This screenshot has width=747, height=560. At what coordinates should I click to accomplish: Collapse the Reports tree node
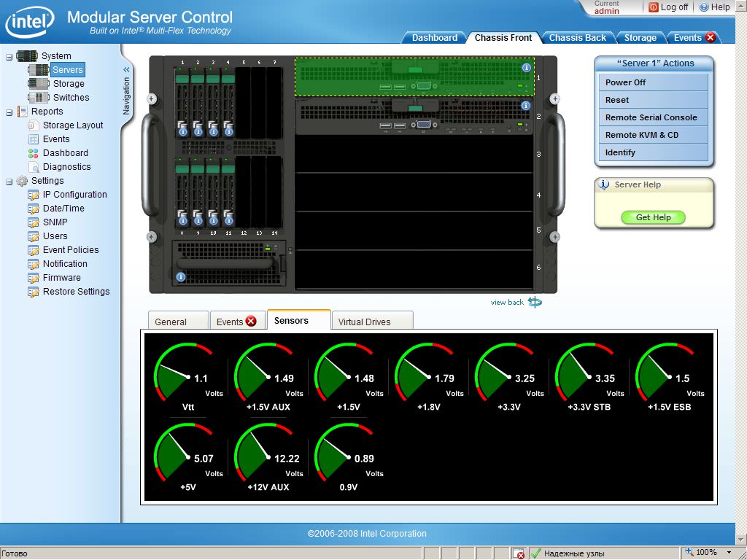(9, 112)
